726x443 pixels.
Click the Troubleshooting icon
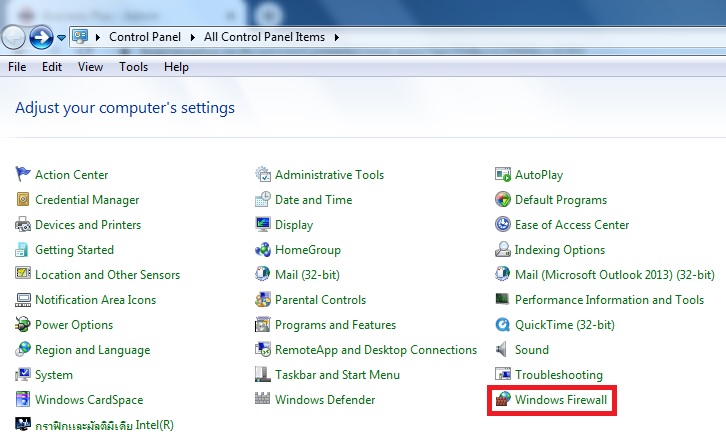[503, 374]
